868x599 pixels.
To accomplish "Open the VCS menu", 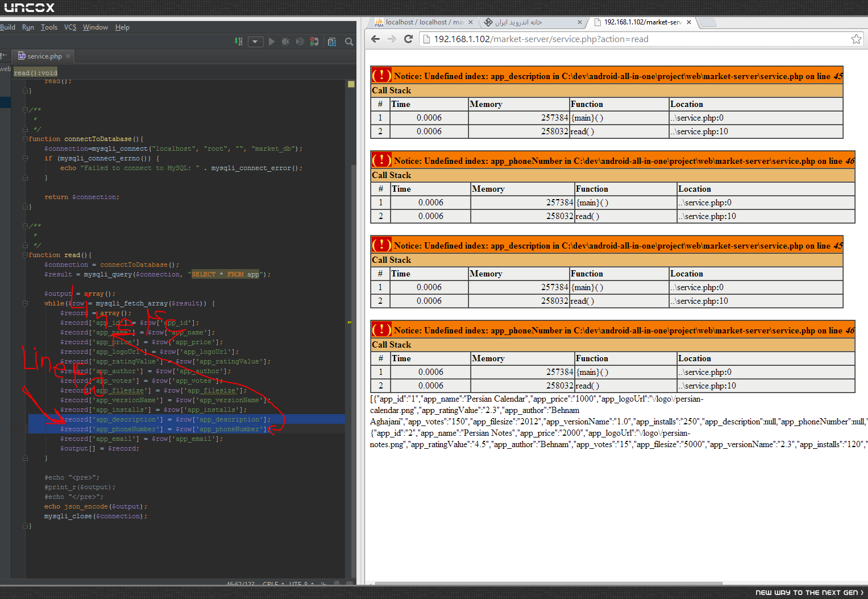I will pyautogui.click(x=70, y=27).
